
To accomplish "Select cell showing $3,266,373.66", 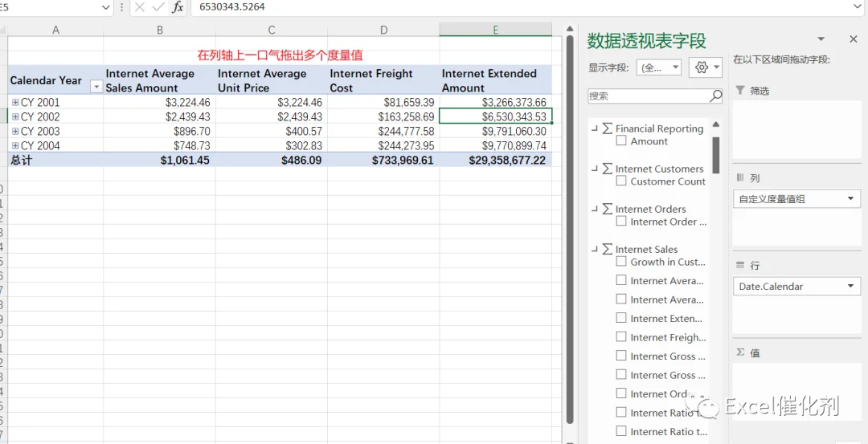I will point(495,102).
